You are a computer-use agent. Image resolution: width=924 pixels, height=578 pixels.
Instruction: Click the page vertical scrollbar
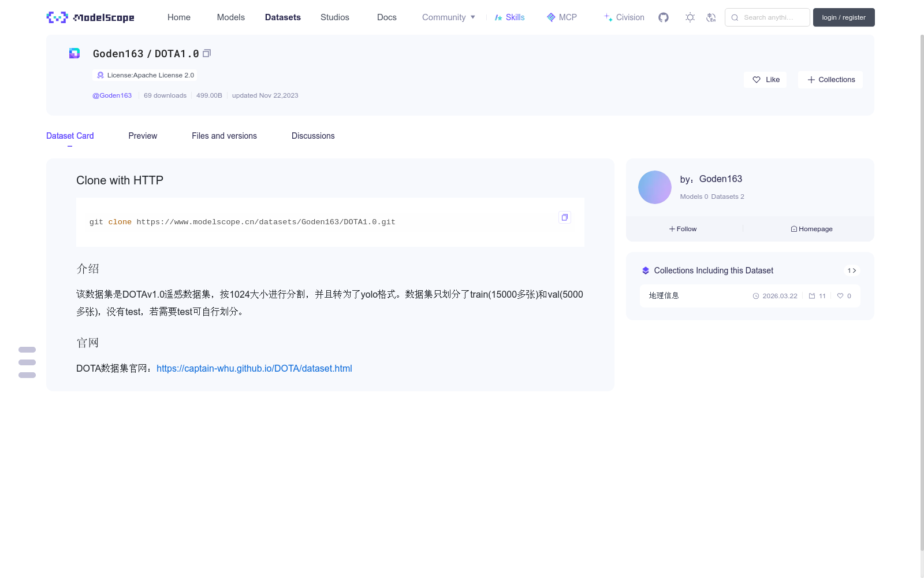pyautogui.click(x=922, y=292)
